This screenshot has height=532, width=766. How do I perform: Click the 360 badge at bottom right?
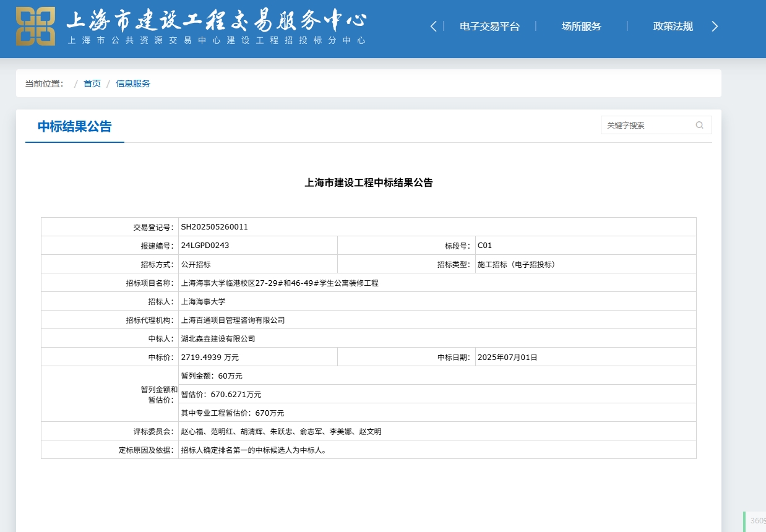point(756,521)
